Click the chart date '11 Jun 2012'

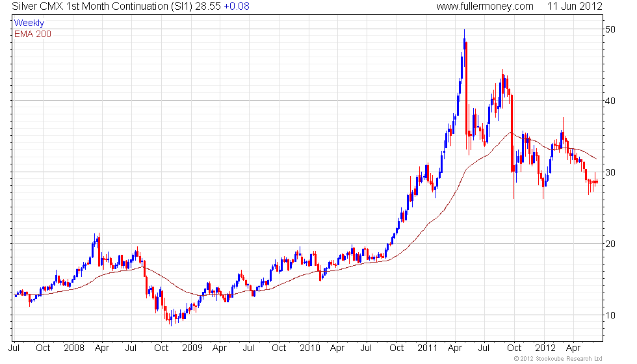[x=575, y=6]
